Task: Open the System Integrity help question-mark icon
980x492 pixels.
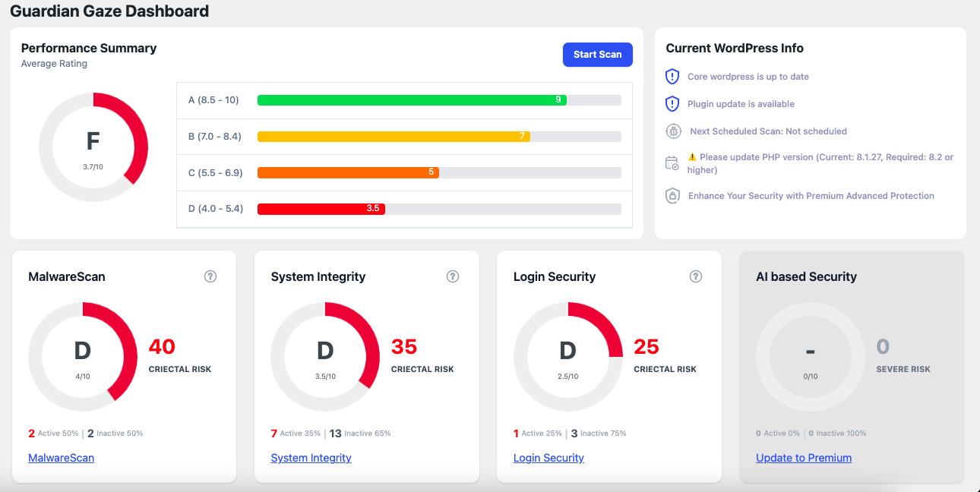Action: (453, 276)
